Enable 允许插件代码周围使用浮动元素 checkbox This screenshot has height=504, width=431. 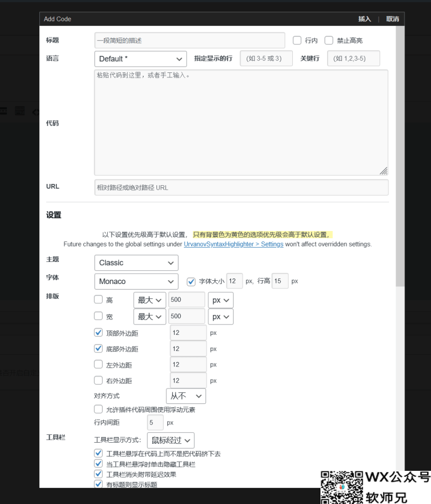click(x=98, y=409)
